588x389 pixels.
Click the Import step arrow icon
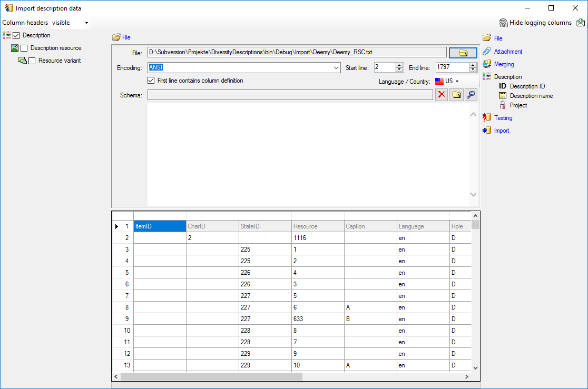(x=487, y=131)
